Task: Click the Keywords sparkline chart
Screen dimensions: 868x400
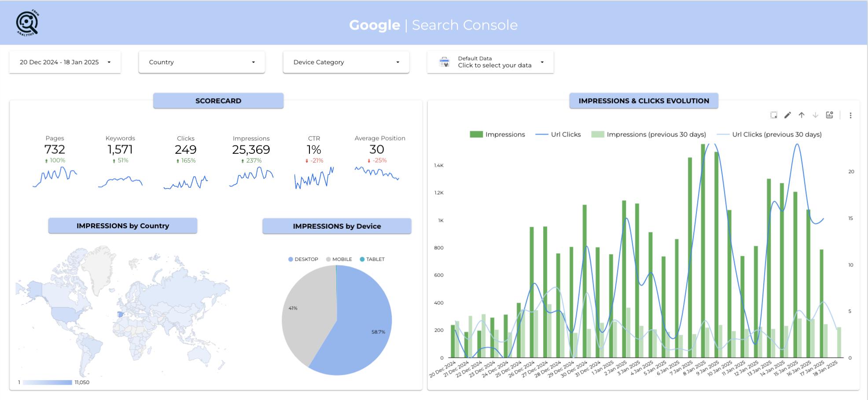Action: pyautogui.click(x=120, y=181)
